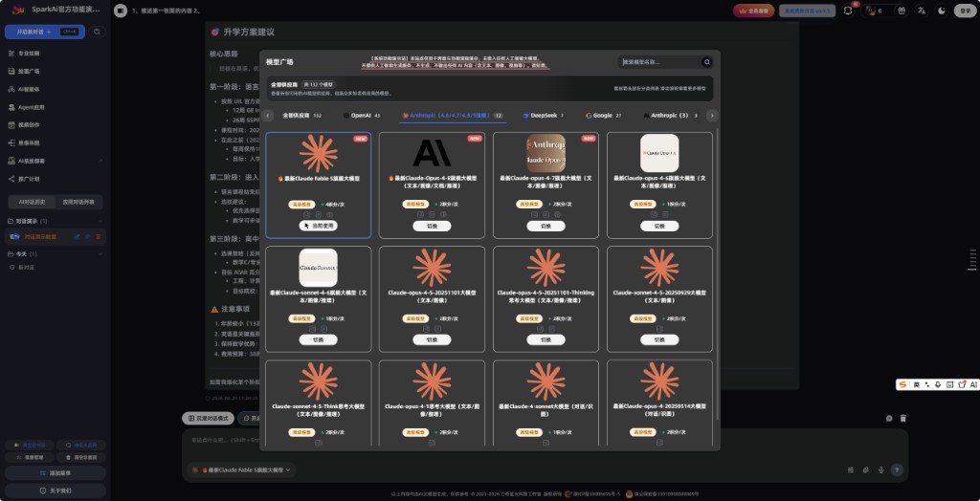980x501 pixels.
Task: Focus the 搜索模型名称 search field
Action: [659, 62]
